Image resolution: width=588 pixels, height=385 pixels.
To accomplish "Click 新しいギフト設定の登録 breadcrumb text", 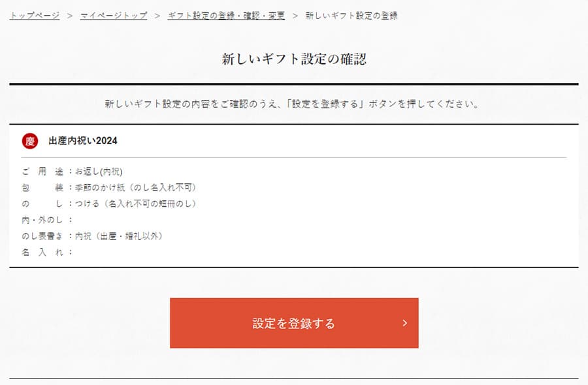I will pos(351,16).
